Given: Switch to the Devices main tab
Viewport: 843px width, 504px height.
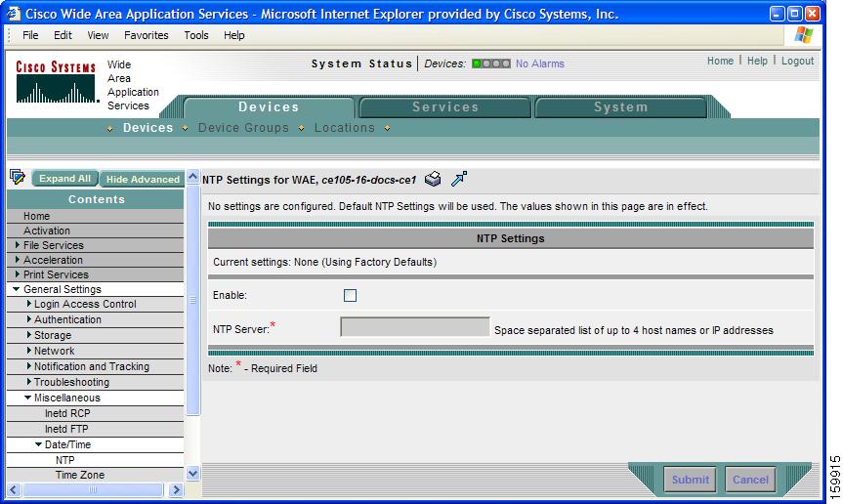Looking at the screenshot, I should (x=269, y=106).
